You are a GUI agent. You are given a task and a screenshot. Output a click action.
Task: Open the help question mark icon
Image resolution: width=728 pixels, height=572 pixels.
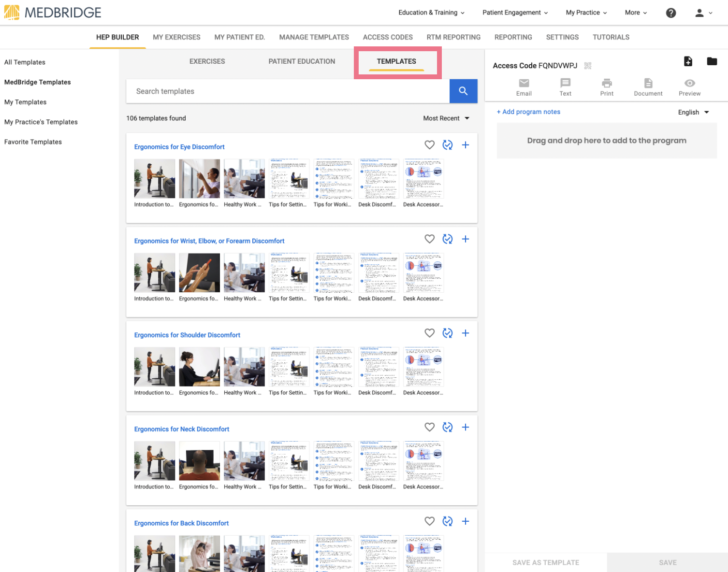pos(671,13)
